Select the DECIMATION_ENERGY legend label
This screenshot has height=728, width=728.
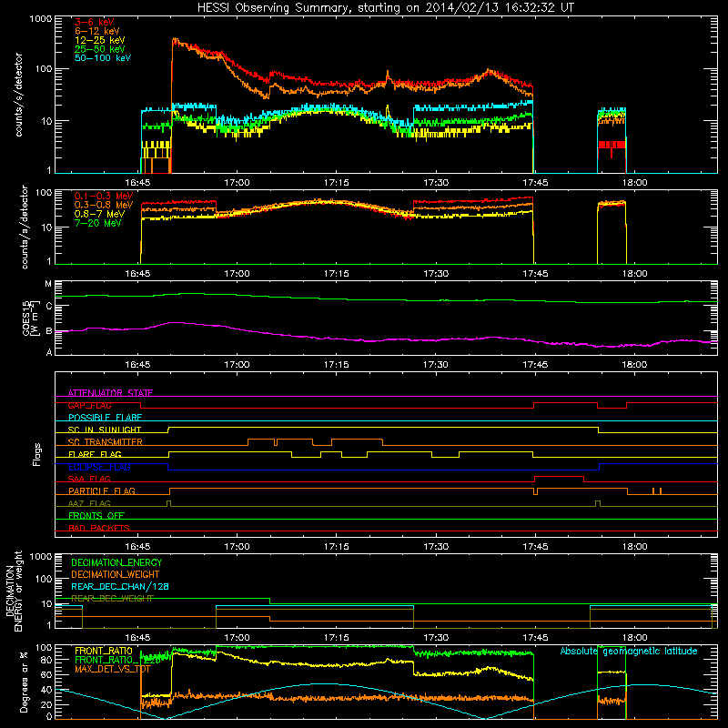(x=116, y=562)
